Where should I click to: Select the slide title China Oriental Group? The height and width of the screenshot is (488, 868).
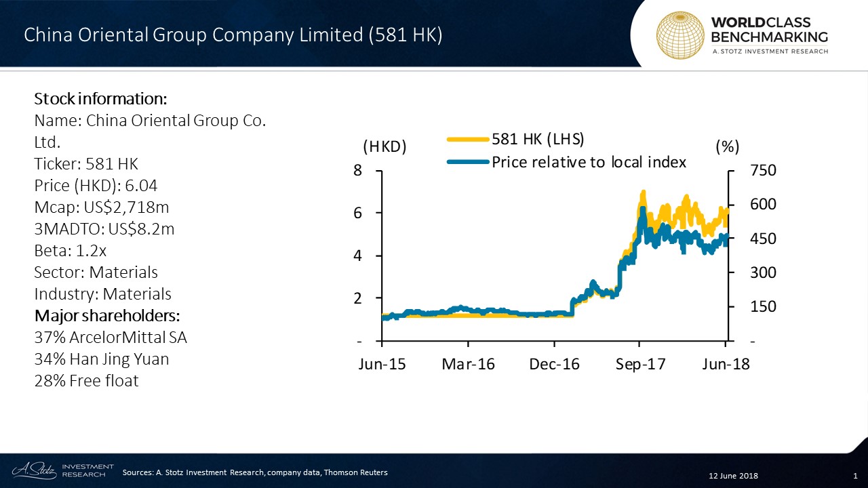233,35
